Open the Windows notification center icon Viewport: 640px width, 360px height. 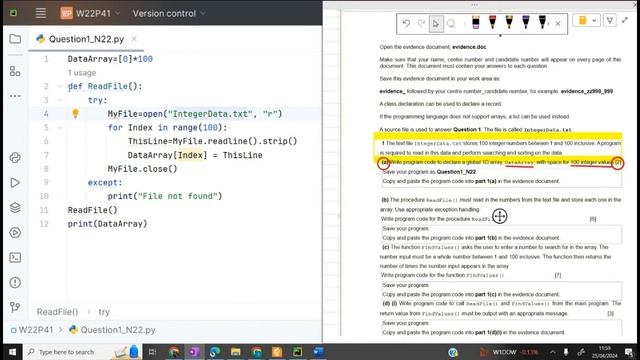coord(629,352)
